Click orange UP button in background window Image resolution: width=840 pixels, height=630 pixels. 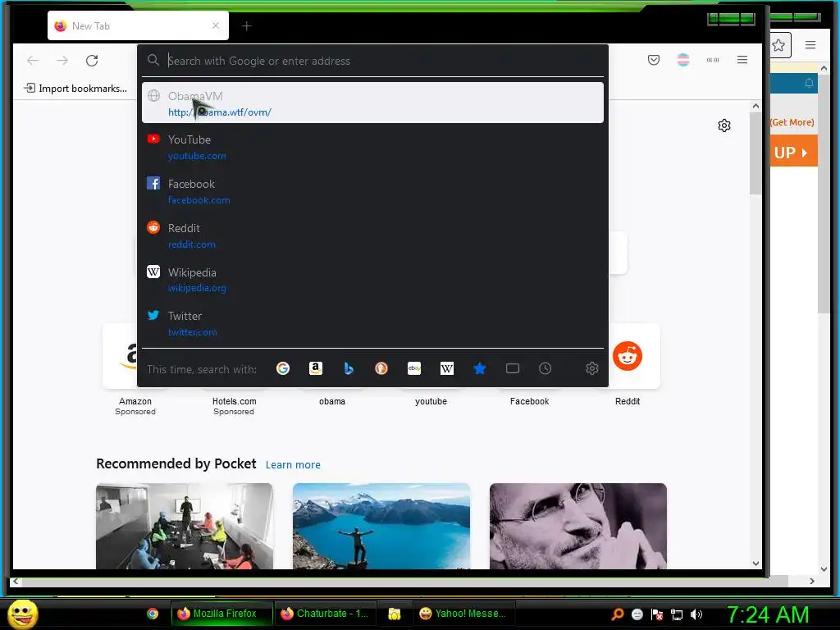(794, 151)
